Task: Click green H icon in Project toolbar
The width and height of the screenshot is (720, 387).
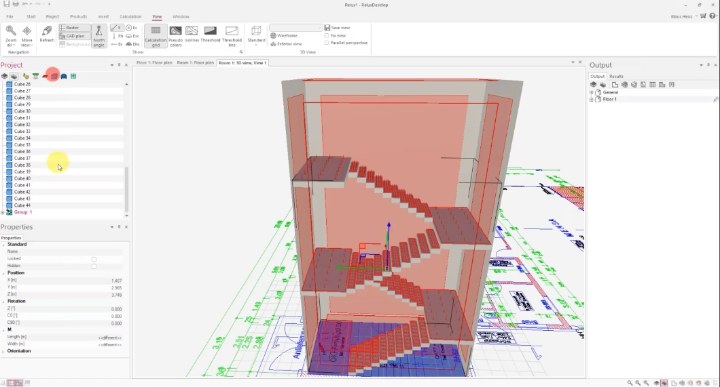Action: pyautogui.click(x=73, y=76)
